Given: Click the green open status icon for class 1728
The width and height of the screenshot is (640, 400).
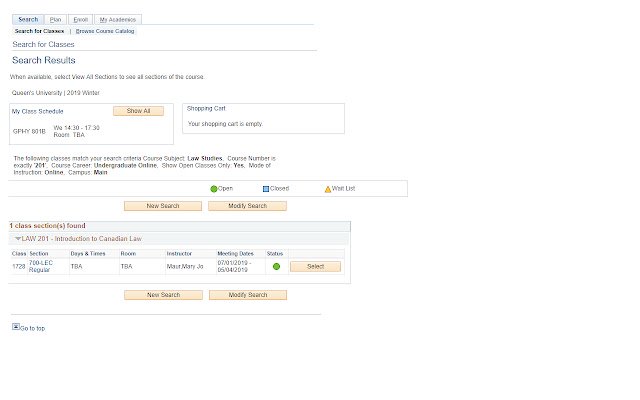Looking at the screenshot, I should point(276,267).
